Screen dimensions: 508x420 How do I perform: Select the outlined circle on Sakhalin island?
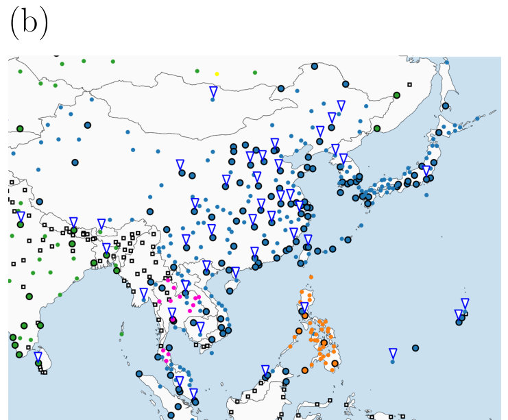446,106
